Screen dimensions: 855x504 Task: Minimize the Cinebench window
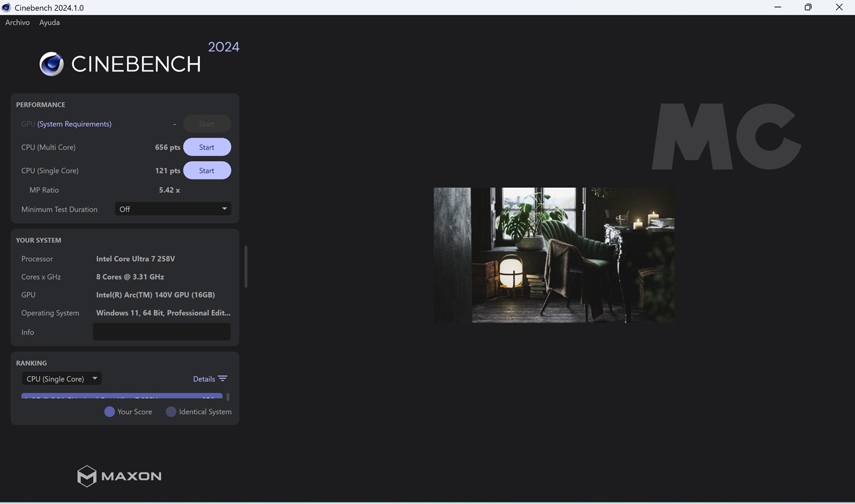777,7
